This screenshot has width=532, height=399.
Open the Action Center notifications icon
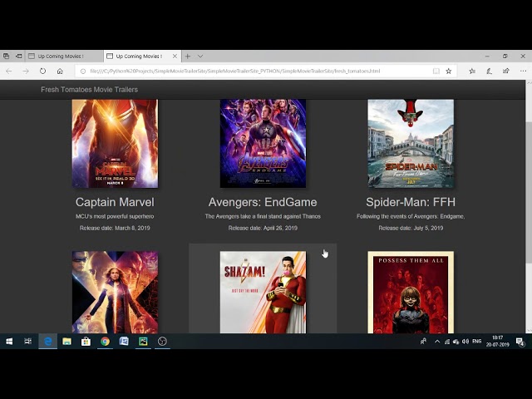520,342
